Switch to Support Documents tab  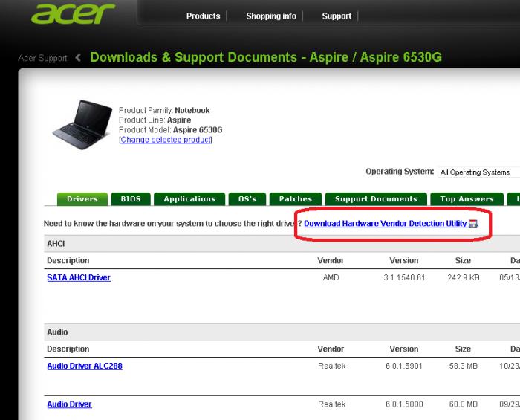pos(376,199)
